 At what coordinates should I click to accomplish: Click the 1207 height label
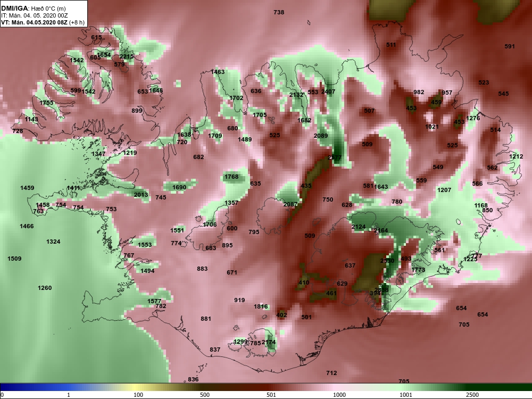click(x=444, y=190)
